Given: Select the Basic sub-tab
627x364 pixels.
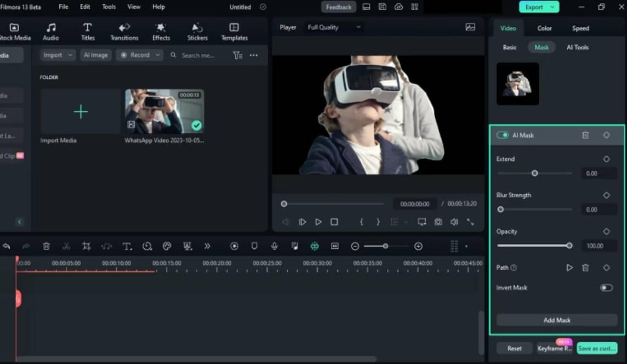Looking at the screenshot, I should (510, 47).
